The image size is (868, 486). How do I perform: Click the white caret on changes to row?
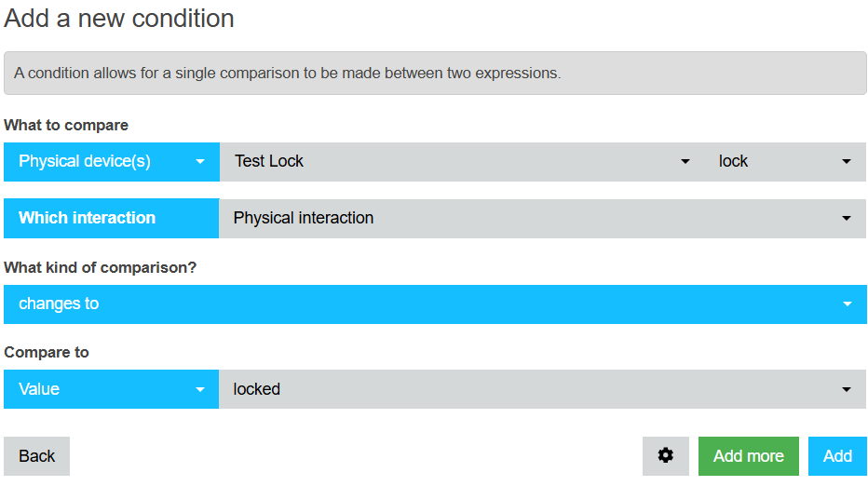[847, 304]
